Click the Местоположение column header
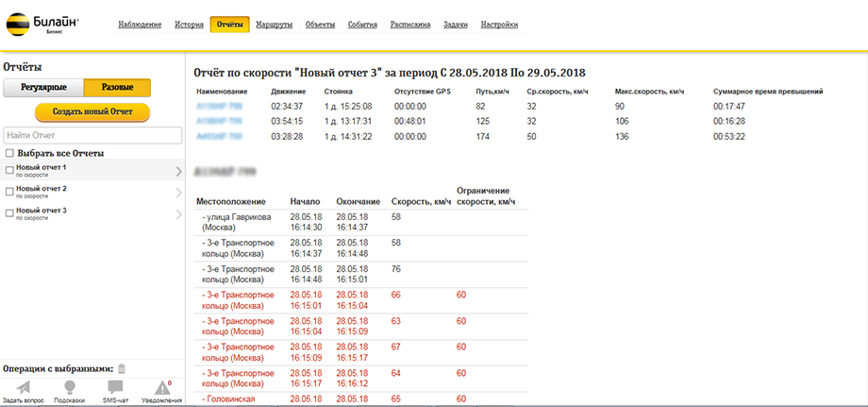The height and width of the screenshot is (407, 868). (x=231, y=201)
